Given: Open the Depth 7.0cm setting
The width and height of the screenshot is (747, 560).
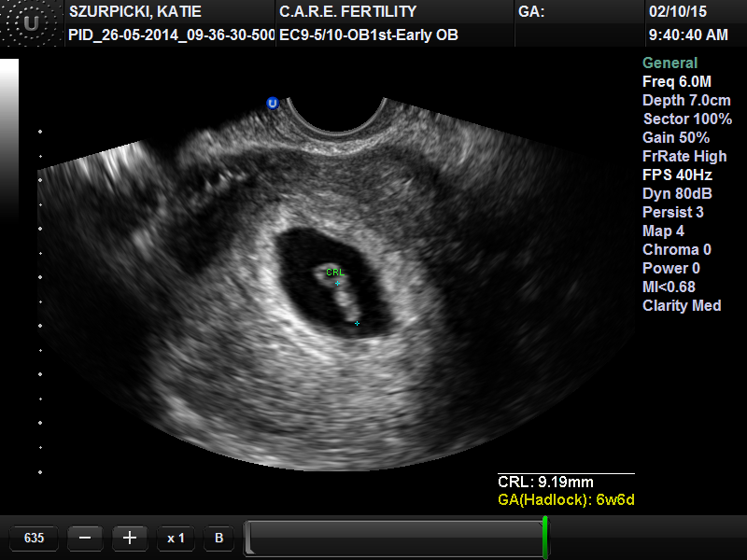Looking at the screenshot, I should [x=686, y=101].
